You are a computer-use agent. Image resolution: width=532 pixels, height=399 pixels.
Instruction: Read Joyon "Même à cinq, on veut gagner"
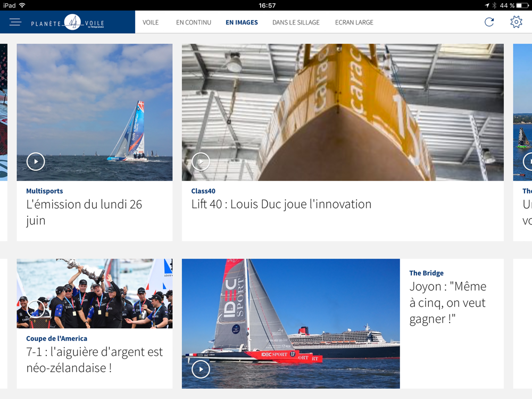pyautogui.click(x=448, y=303)
